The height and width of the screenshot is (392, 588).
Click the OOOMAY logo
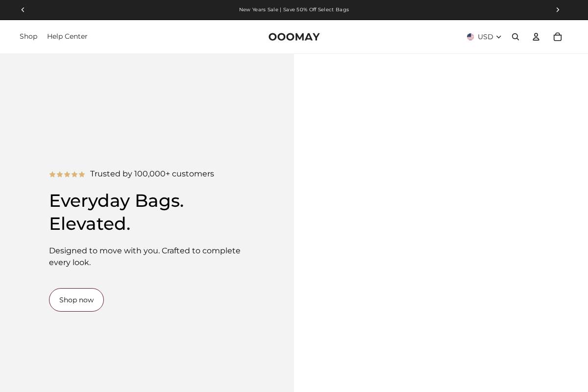click(x=294, y=37)
